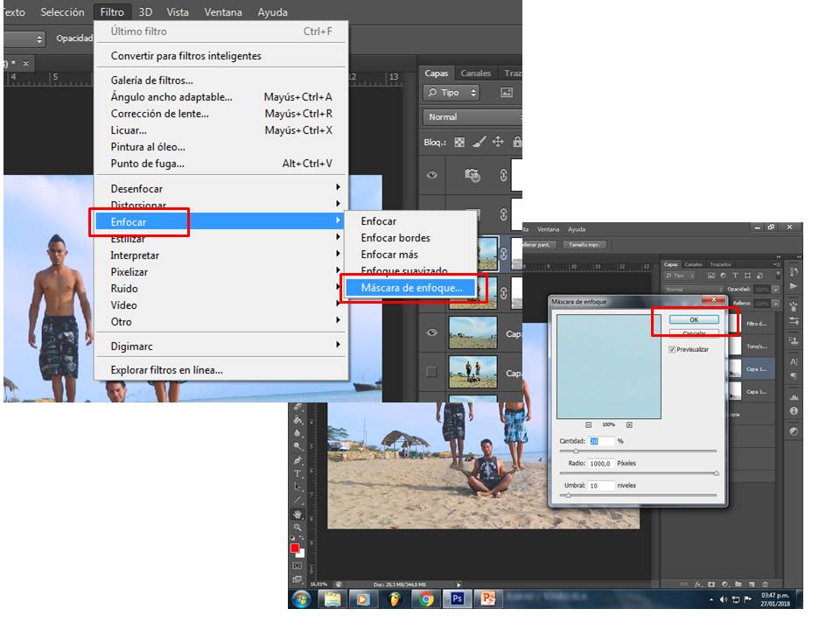Screen dimensions: 840x630
Task: Click the Windows Start button
Action: (301, 598)
